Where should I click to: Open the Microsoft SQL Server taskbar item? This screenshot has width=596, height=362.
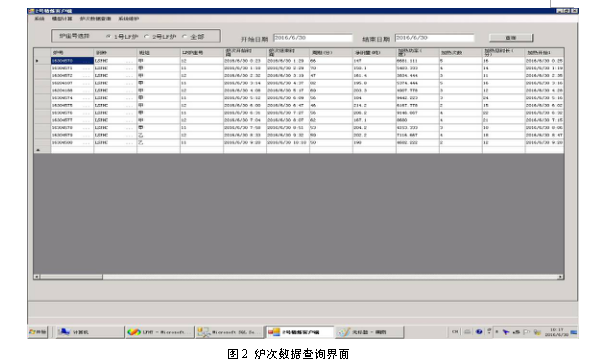tap(230, 332)
